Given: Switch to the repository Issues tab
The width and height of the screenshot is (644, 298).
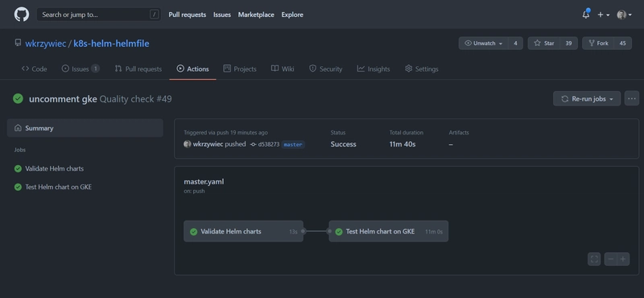Looking at the screenshot, I should pyautogui.click(x=80, y=69).
